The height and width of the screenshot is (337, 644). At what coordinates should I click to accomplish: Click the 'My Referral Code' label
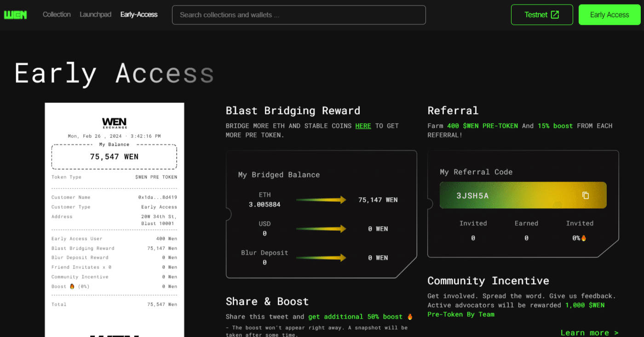click(476, 172)
